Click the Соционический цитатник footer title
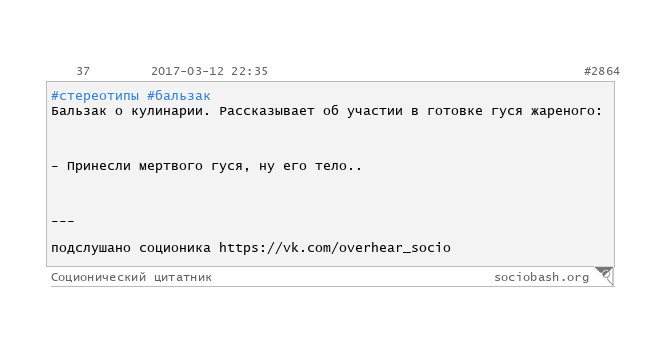653x360 pixels. [x=131, y=278]
